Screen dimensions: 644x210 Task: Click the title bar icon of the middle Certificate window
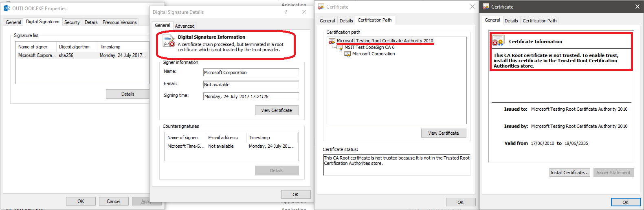(321, 7)
